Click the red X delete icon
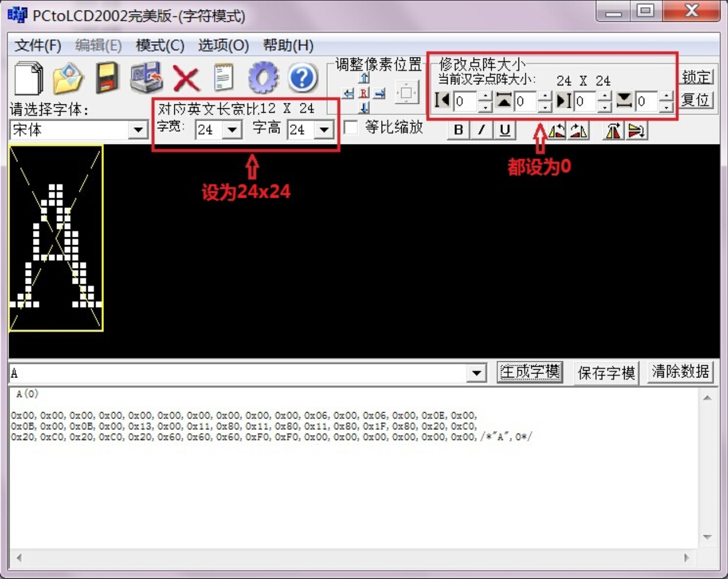The image size is (728, 579). [186, 78]
